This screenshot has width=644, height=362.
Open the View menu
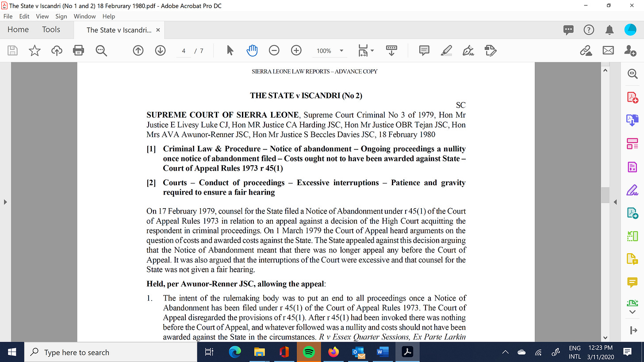42,16
